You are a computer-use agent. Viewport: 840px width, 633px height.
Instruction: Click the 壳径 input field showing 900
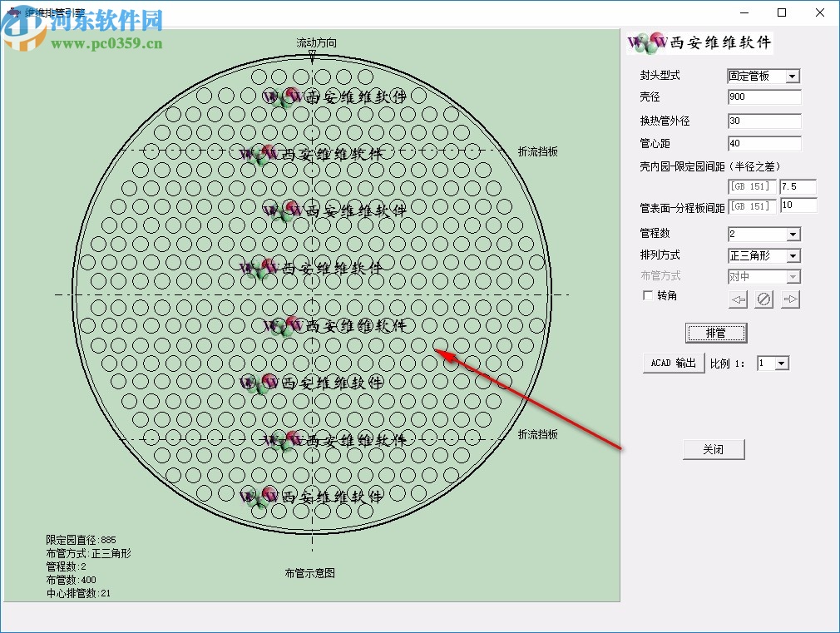tap(763, 96)
